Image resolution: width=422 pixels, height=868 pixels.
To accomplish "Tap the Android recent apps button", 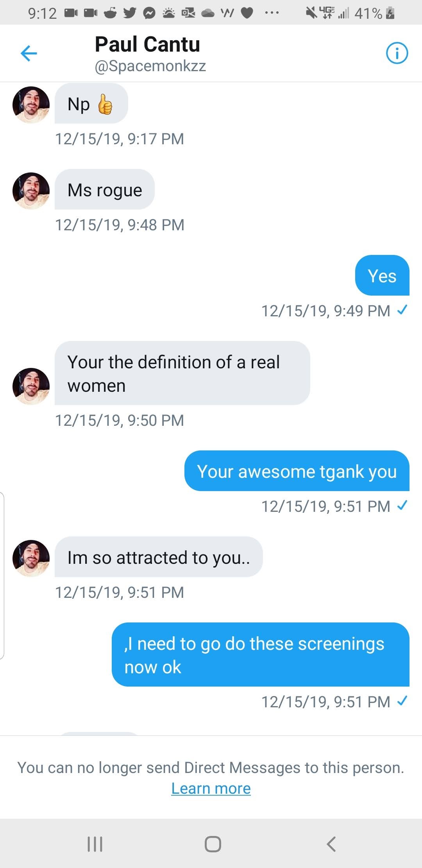I will click(x=95, y=844).
